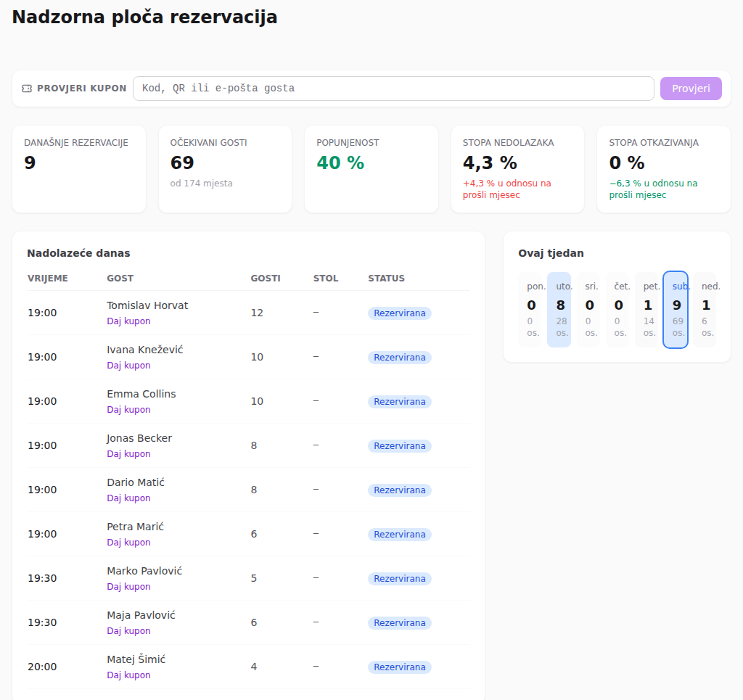The width and height of the screenshot is (743, 700).
Task: Click Jonas Becker's Rezervirana status badge
Action: tap(400, 446)
